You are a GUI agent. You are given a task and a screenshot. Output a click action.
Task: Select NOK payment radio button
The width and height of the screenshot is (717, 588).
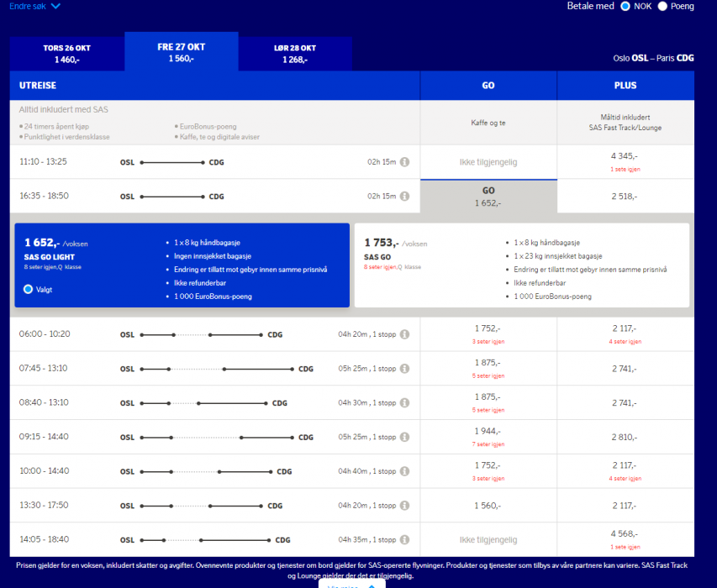pyautogui.click(x=625, y=6)
